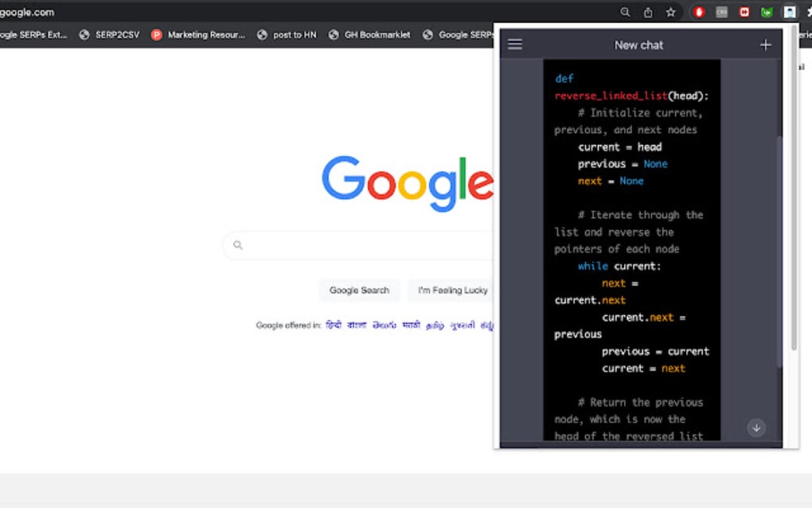
Task: Click the red extension icon beside the CSV icon
Action: pyautogui.click(x=744, y=12)
